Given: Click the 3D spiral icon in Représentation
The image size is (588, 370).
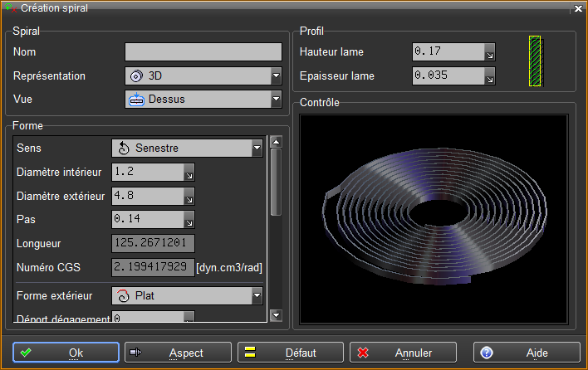Looking at the screenshot, I should point(136,76).
